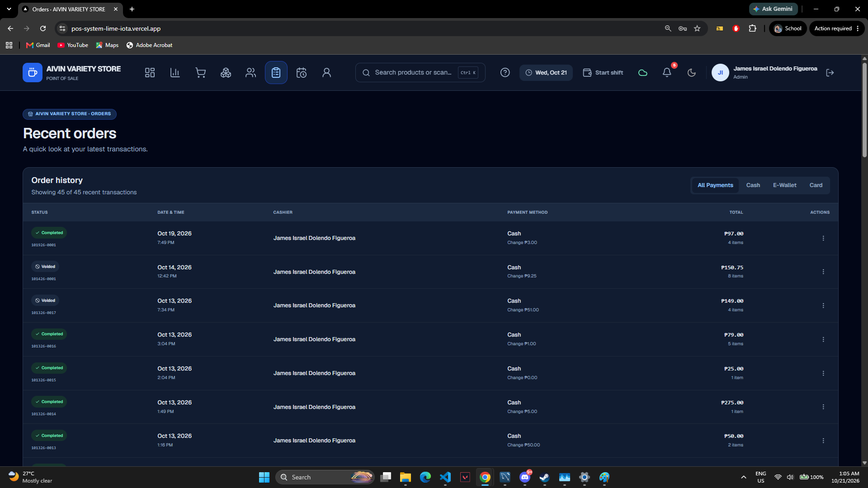Viewport: 868px width, 488px height.
Task: Open actions menu for order 101326-0013
Action: [823, 441]
